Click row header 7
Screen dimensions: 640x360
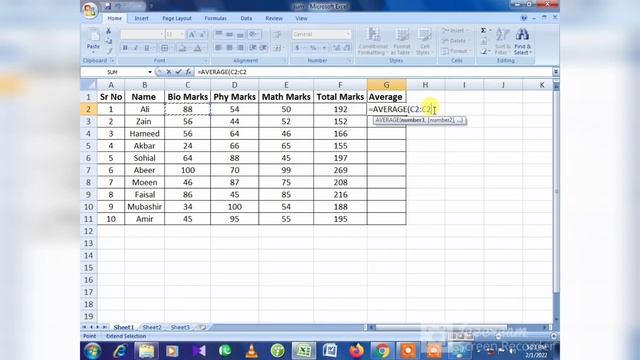pyautogui.click(x=89, y=170)
